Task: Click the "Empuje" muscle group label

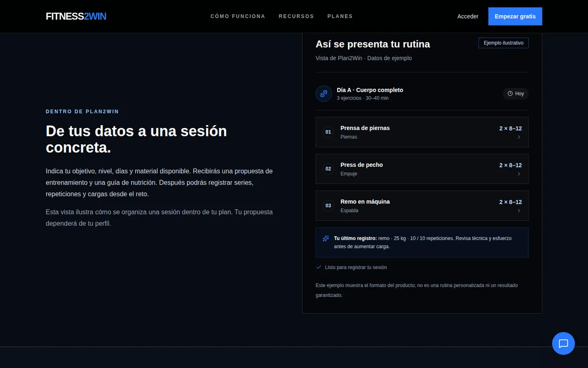Action: [349, 174]
